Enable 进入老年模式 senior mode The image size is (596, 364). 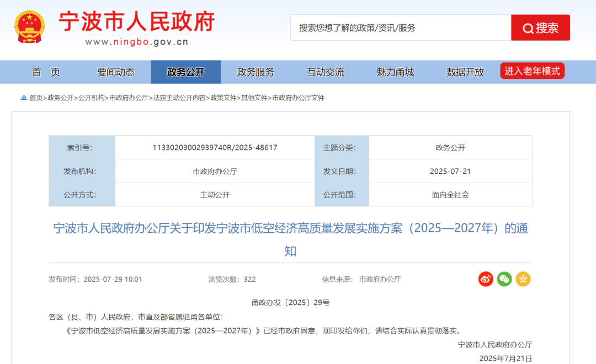coord(532,71)
